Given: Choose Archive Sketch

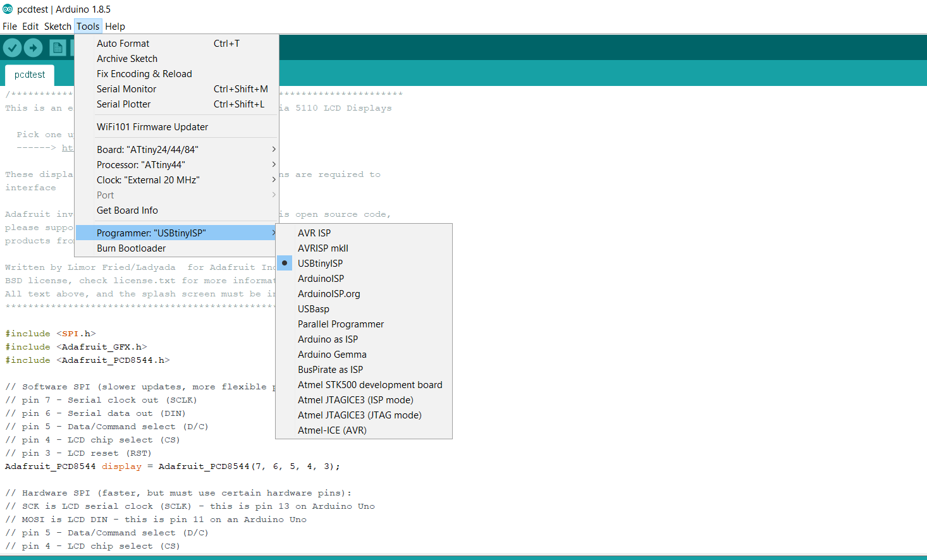Looking at the screenshot, I should pyautogui.click(x=176, y=59).
